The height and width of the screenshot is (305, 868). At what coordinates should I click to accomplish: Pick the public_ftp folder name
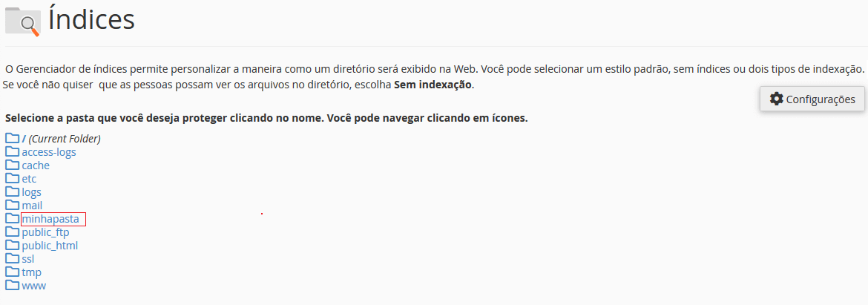(45, 232)
